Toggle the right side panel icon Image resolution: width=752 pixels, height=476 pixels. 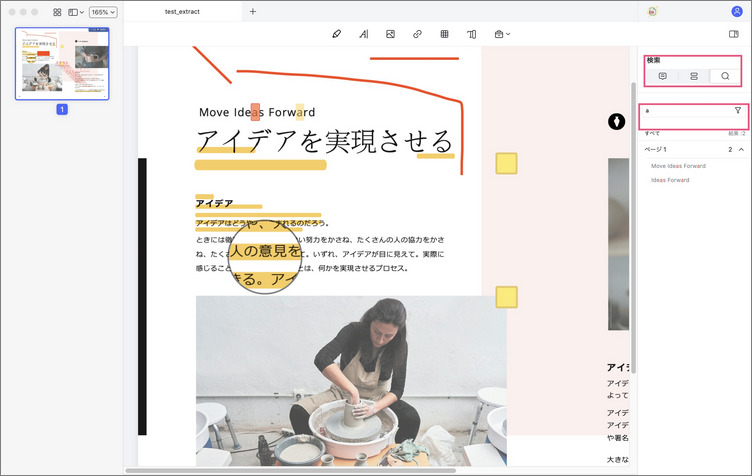point(733,34)
